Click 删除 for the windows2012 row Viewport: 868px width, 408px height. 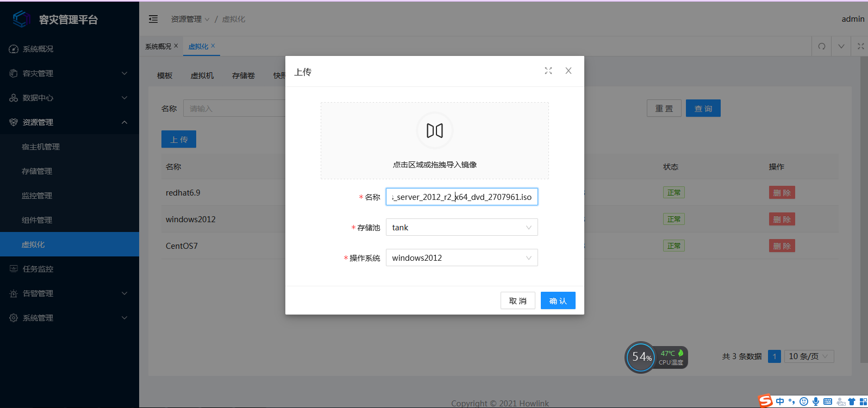[782, 219]
